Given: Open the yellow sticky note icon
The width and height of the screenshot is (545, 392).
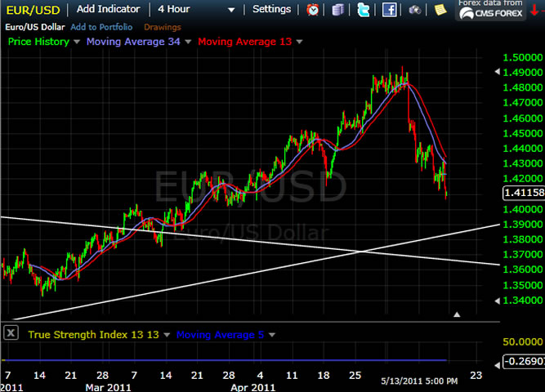Looking at the screenshot, I should tap(440, 10).
